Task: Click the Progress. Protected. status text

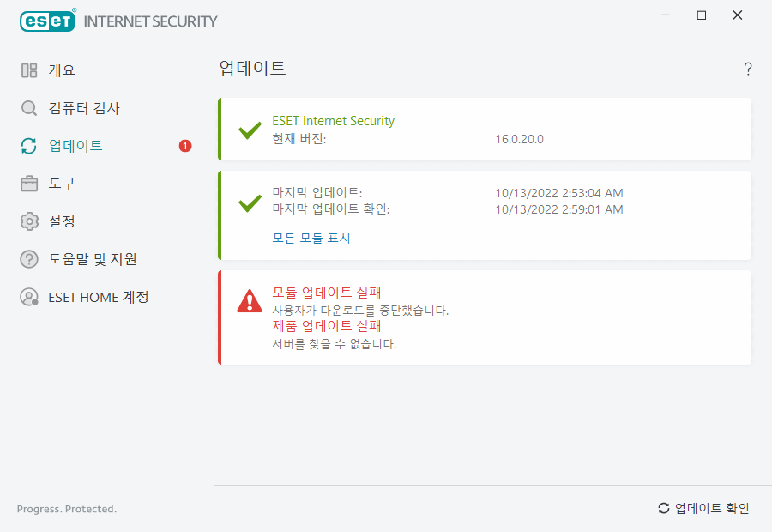Action: pos(66,509)
